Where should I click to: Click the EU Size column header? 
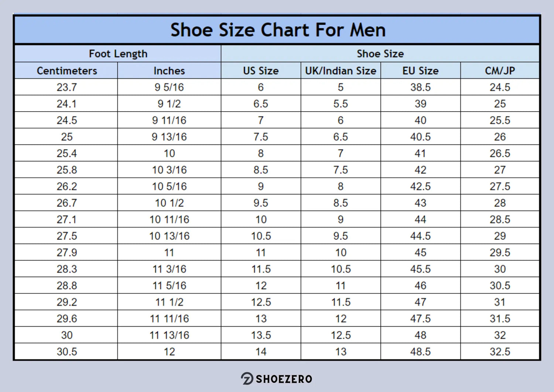420,71
